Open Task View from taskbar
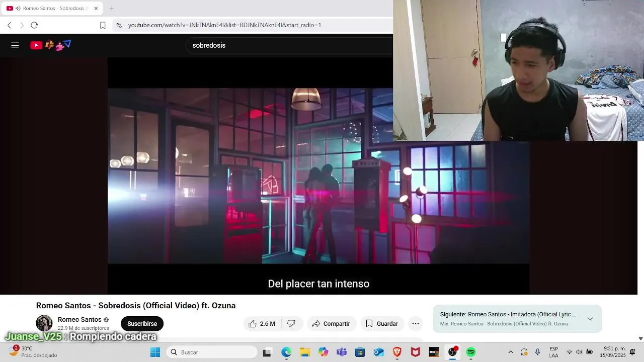This screenshot has width=644, height=362. click(267, 352)
